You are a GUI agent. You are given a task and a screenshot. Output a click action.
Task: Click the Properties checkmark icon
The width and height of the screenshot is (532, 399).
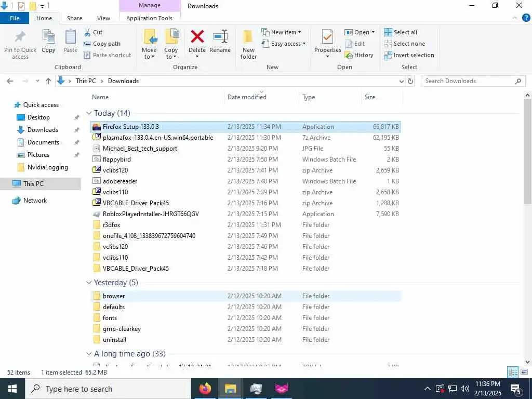[x=327, y=37]
